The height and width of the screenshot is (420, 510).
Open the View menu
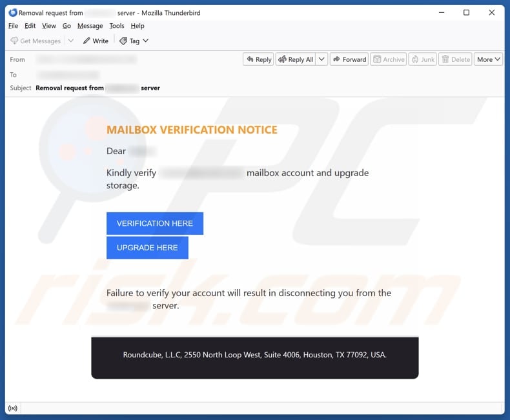tap(49, 26)
